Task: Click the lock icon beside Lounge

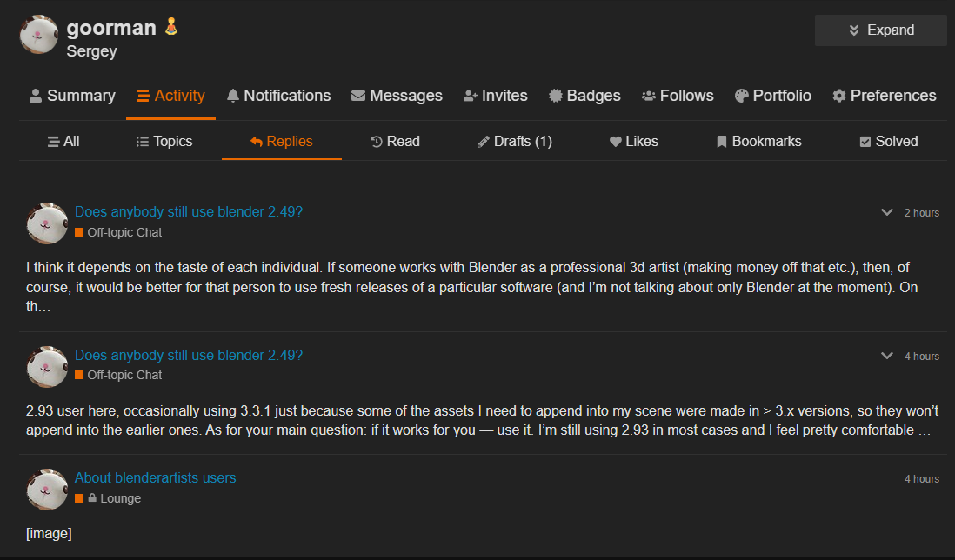Action: (92, 498)
